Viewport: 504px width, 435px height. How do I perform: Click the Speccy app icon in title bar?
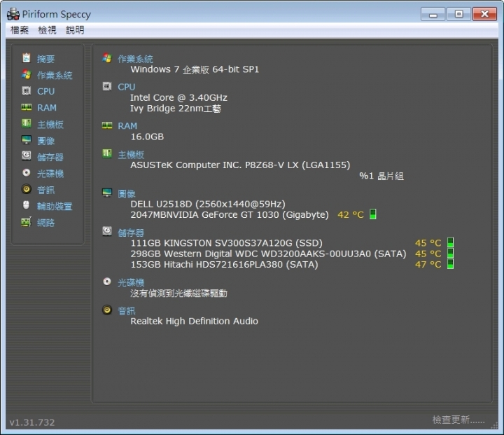click(x=13, y=14)
